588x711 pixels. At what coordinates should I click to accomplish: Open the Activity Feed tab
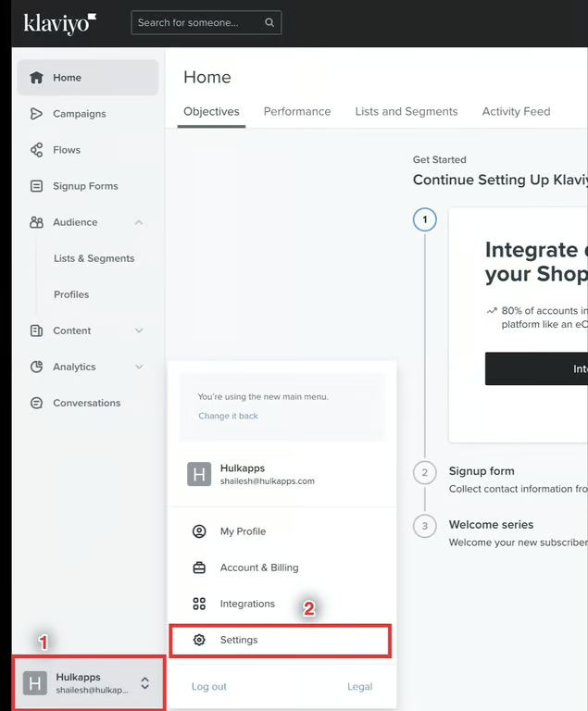tap(517, 111)
